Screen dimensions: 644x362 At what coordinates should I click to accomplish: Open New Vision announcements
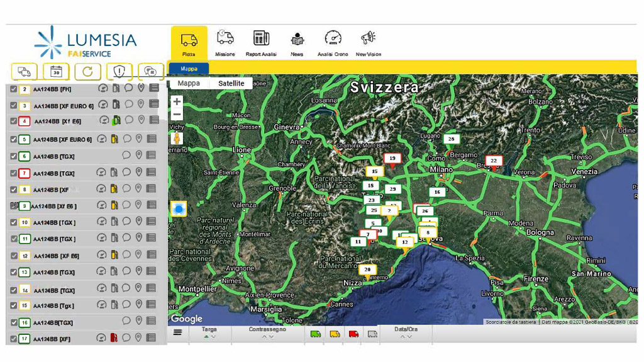coord(369,43)
